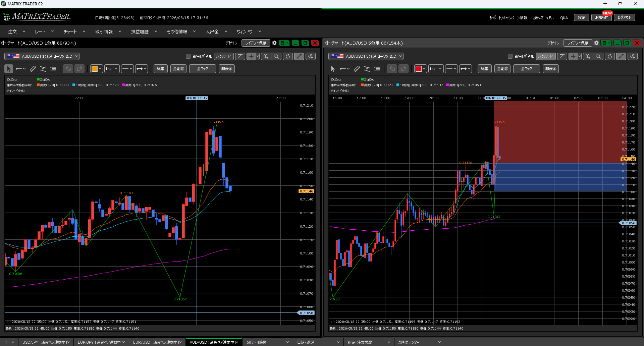This screenshot has width=644, height=346.
Task: Switch to USD/JPY 通貨ペア連動中 tab
Action: pos(46,342)
